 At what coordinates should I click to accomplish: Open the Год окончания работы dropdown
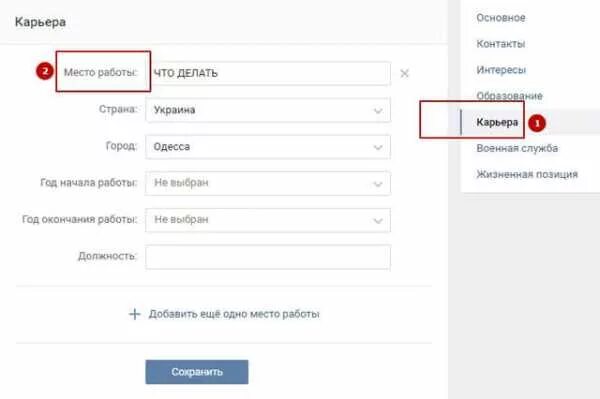coord(268,220)
